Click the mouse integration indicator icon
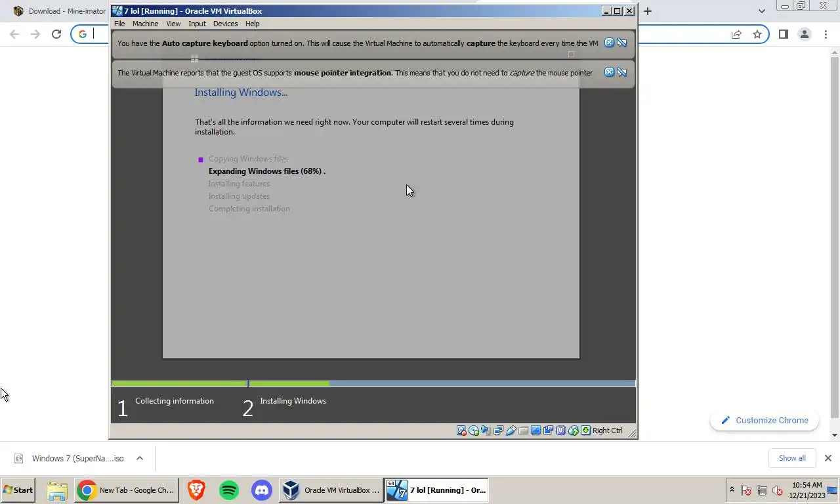 coord(574,430)
